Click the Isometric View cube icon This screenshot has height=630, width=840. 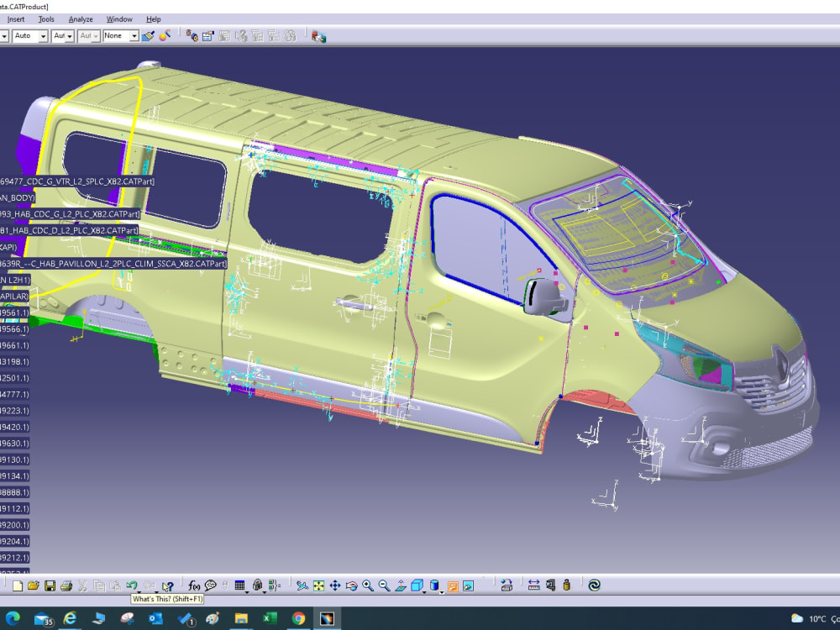pos(417,585)
